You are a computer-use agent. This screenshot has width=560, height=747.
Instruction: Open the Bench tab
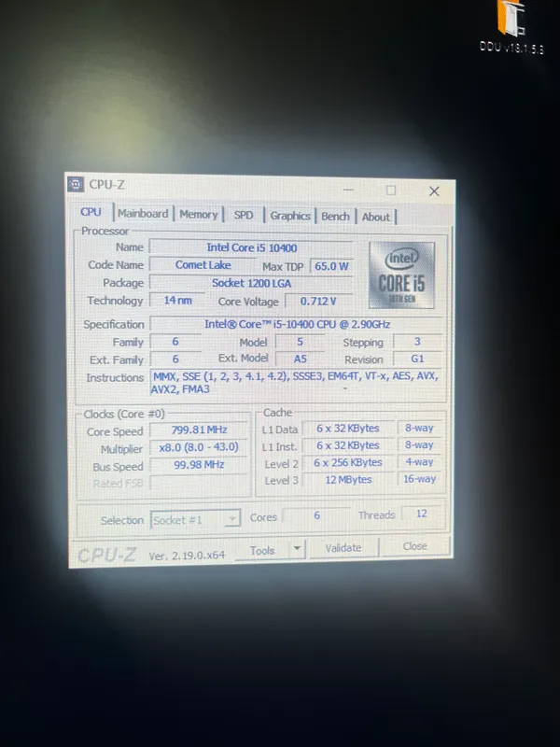tap(335, 217)
